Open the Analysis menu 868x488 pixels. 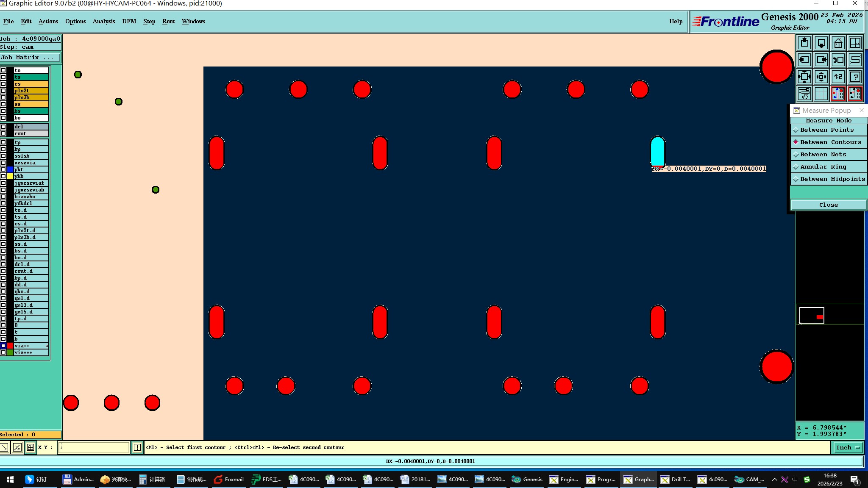pyautogui.click(x=103, y=21)
